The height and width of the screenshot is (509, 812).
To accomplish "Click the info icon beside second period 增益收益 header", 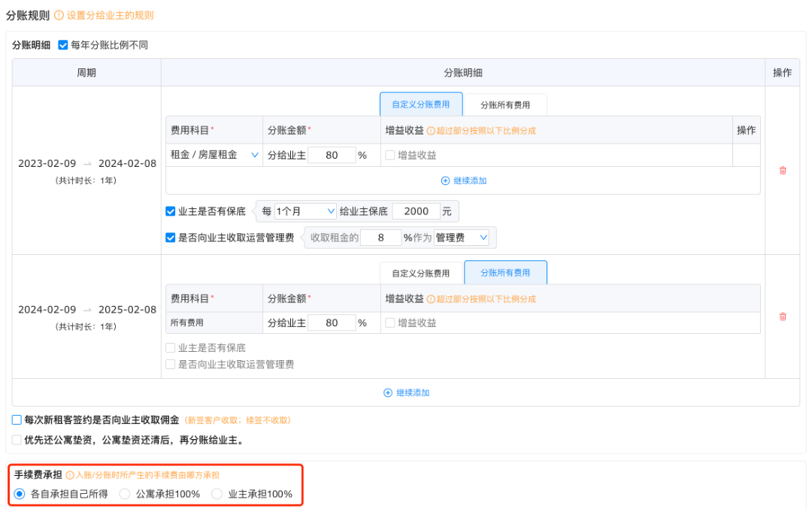I will 430,298.
